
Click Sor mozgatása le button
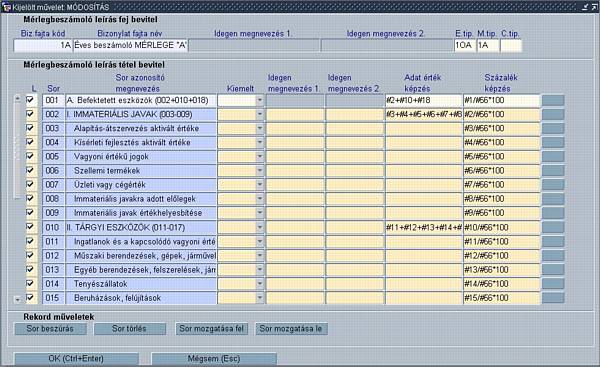coord(291,329)
